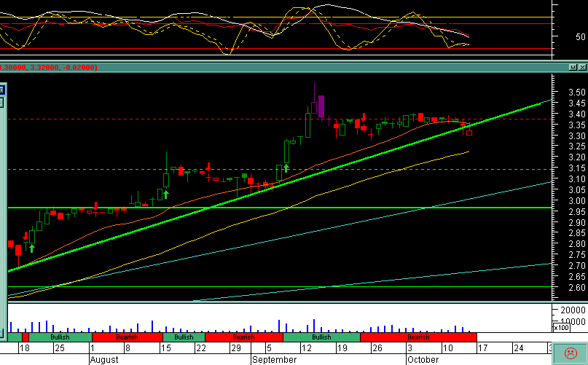Image resolution: width=588 pixels, height=365 pixels.
Task: Click the August month label
Action: (x=104, y=360)
